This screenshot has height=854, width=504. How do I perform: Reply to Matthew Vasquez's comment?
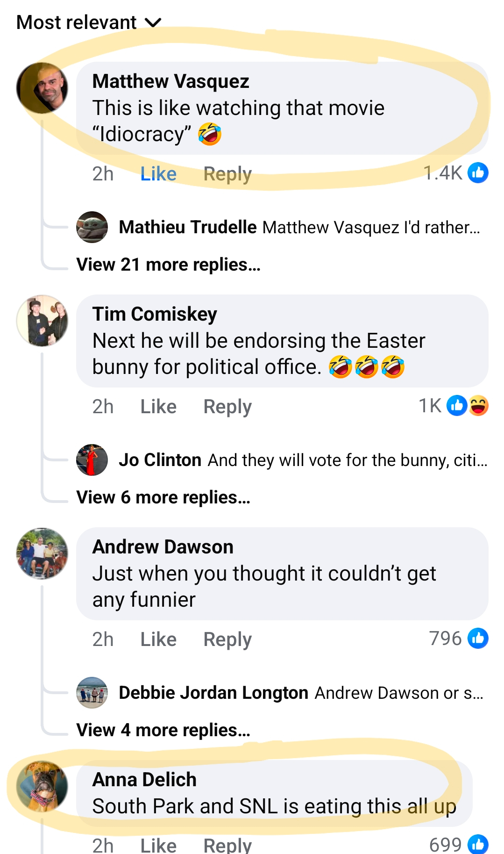tap(227, 174)
